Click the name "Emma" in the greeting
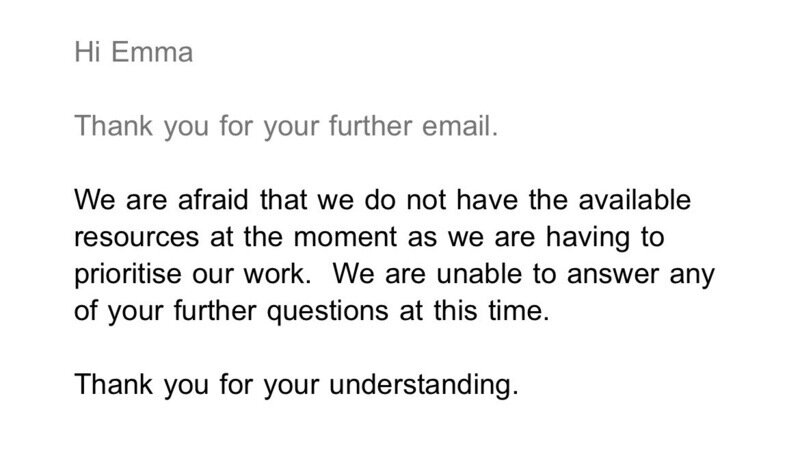Image resolution: width=800 pixels, height=450 pixels. 151,52
